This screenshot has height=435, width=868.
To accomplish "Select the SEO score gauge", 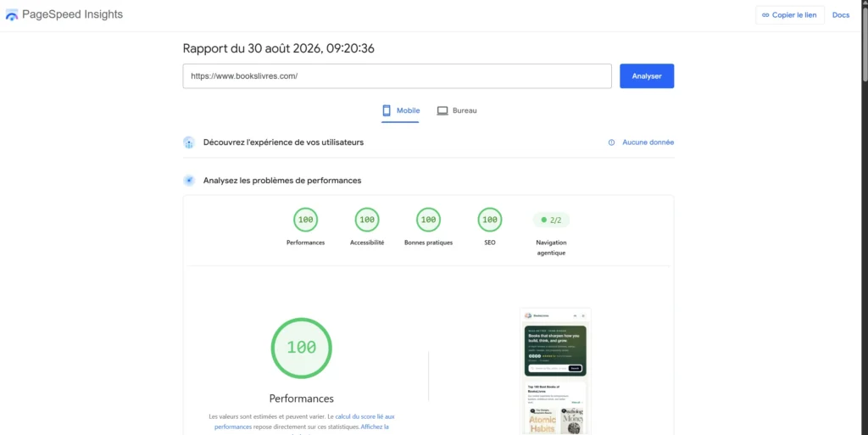I will 490,220.
